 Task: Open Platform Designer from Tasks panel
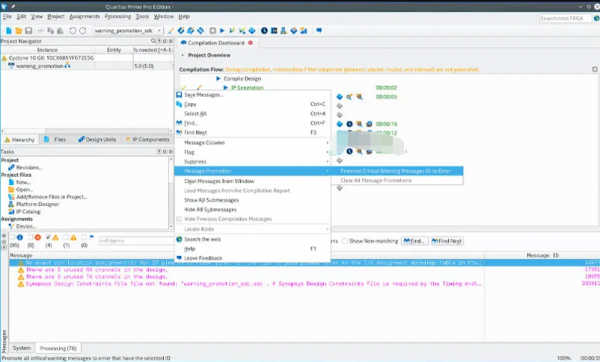(x=38, y=204)
